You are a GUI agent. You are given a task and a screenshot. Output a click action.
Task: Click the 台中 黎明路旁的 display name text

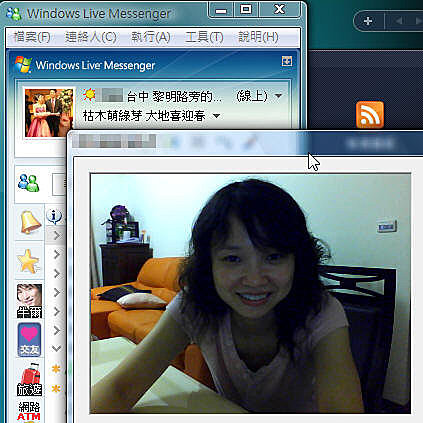pyautogui.click(x=174, y=97)
